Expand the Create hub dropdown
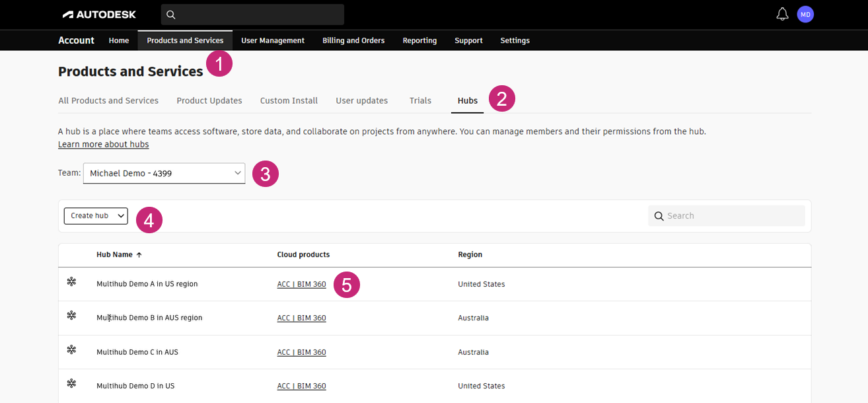This screenshot has height=403, width=868. tap(95, 215)
